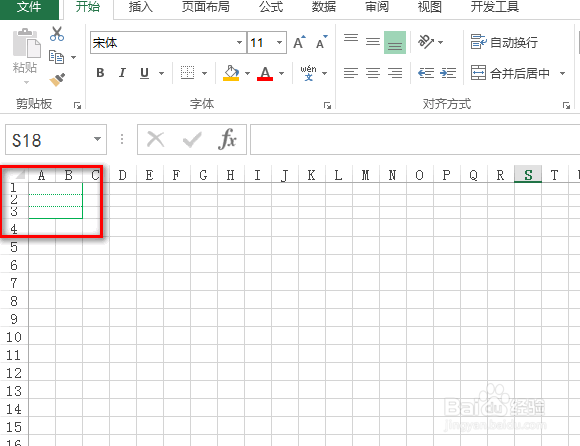This screenshot has height=446, width=580.
Task: Expand borders dropdown arrow
Action: pyautogui.click(x=204, y=73)
